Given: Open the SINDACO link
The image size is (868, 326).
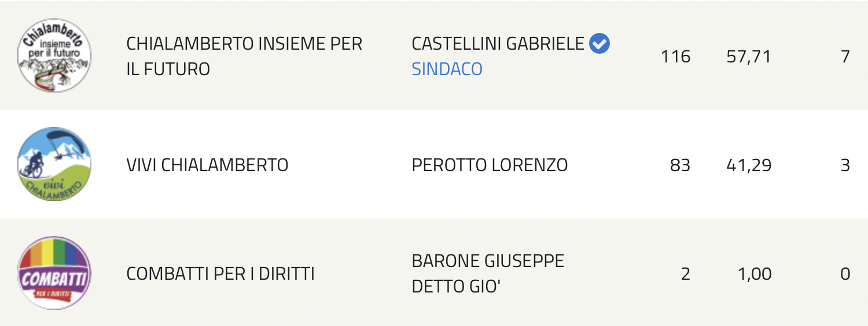Looking at the screenshot, I should (x=447, y=69).
